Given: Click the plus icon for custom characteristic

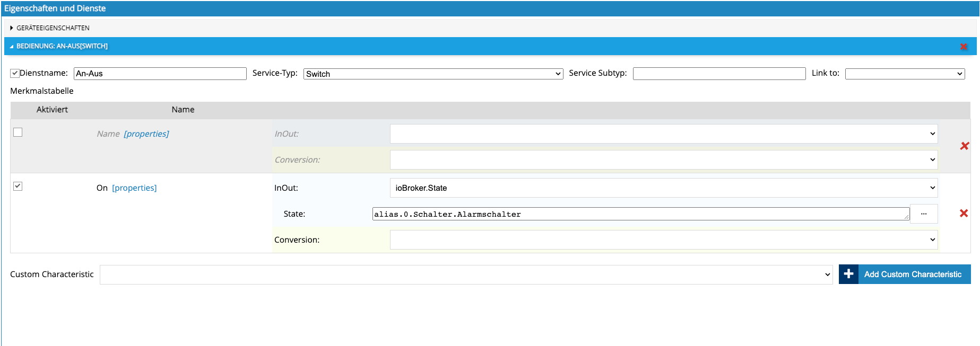Looking at the screenshot, I should (848, 274).
